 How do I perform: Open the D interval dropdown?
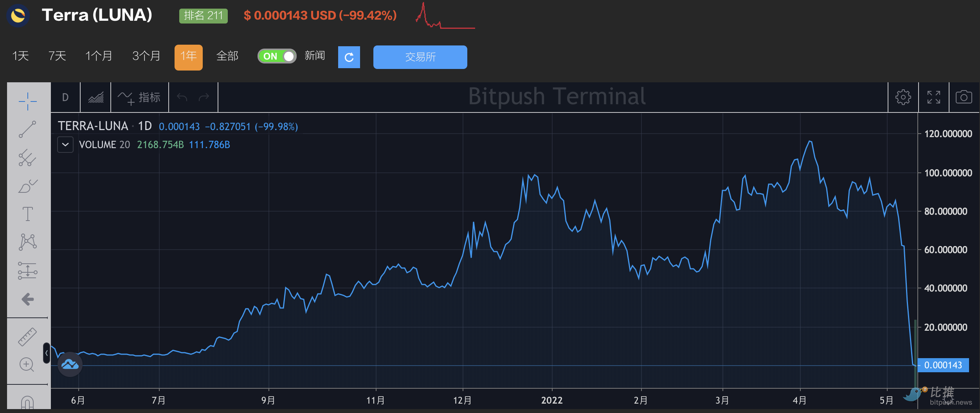pyautogui.click(x=65, y=97)
